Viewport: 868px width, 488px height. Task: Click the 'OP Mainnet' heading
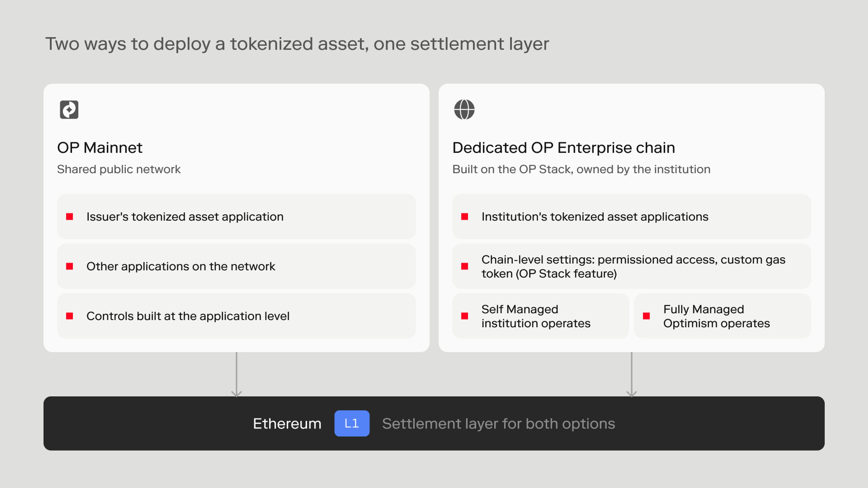point(100,148)
